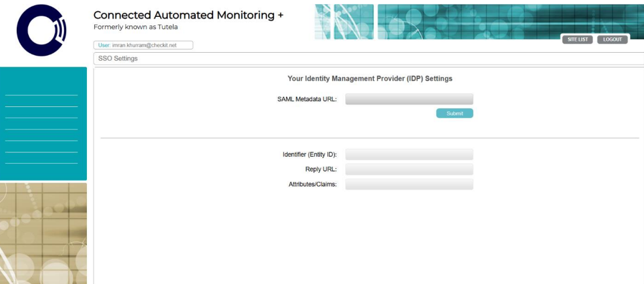Click the Reply URL label
The image size is (644, 284).
click(x=317, y=169)
